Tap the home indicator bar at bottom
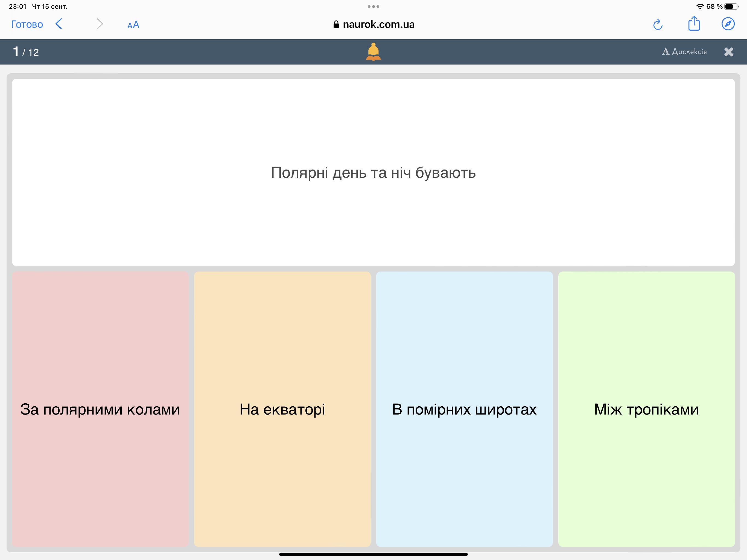 373,554
